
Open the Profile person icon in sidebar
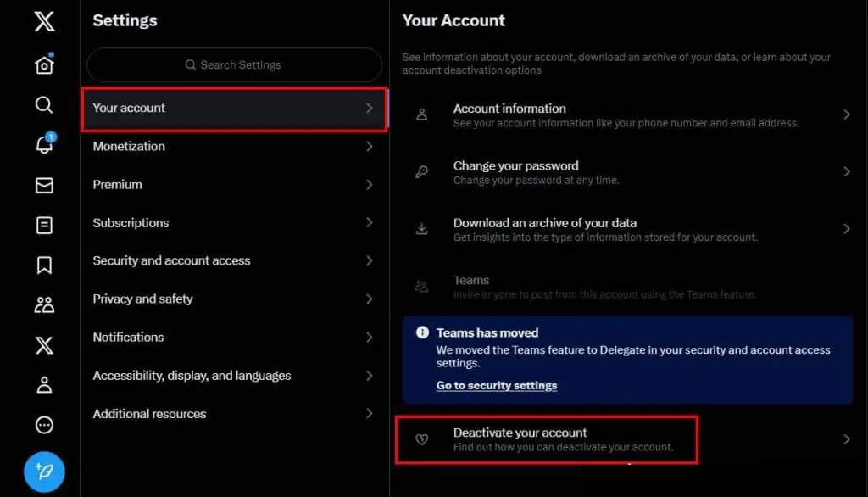(x=44, y=384)
